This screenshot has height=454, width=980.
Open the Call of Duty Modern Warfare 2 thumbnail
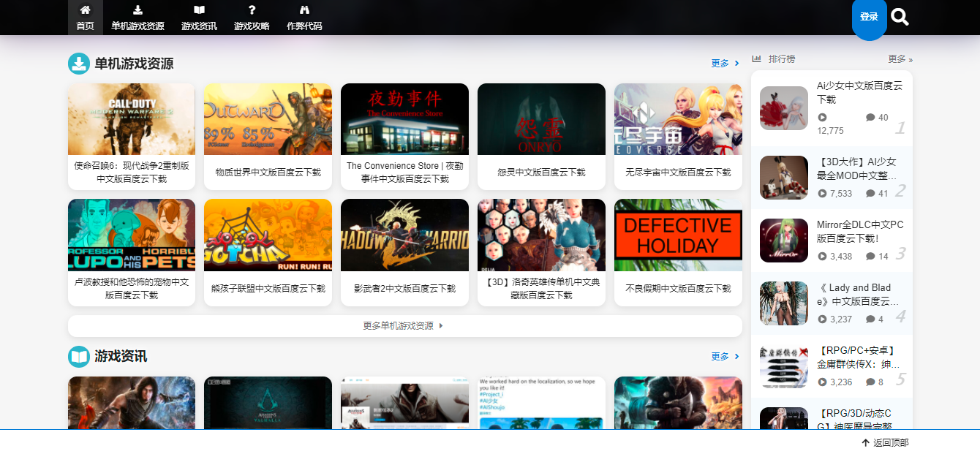[132, 119]
